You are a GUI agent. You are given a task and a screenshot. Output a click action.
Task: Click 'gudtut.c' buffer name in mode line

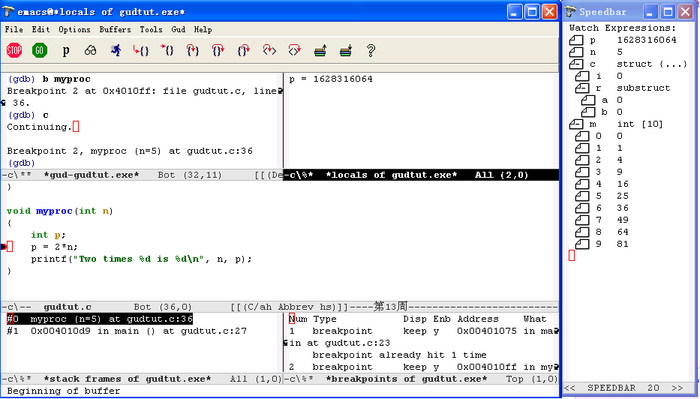point(67,307)
